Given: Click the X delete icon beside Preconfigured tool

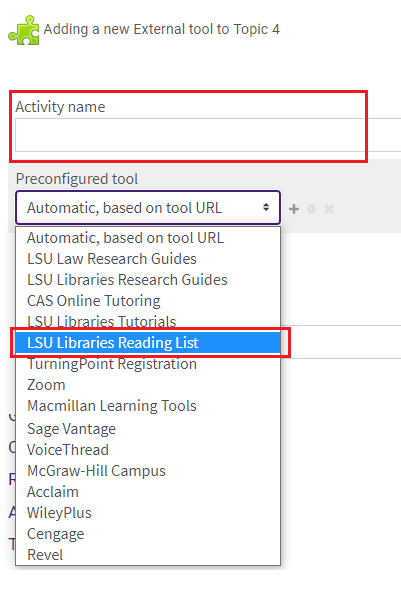Looking at the screenshot, I should click(329, 209).
